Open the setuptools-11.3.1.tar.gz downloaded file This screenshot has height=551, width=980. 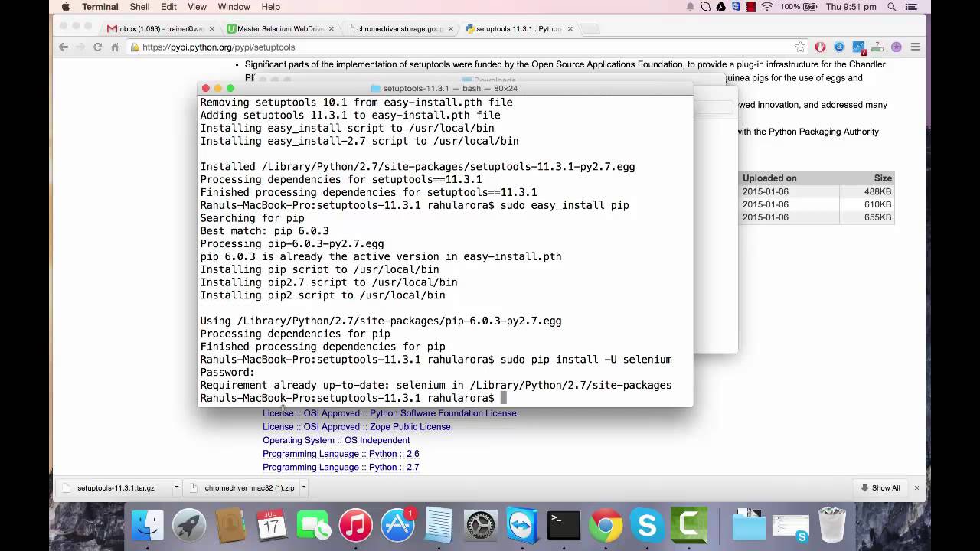click(x=115, y=487)
